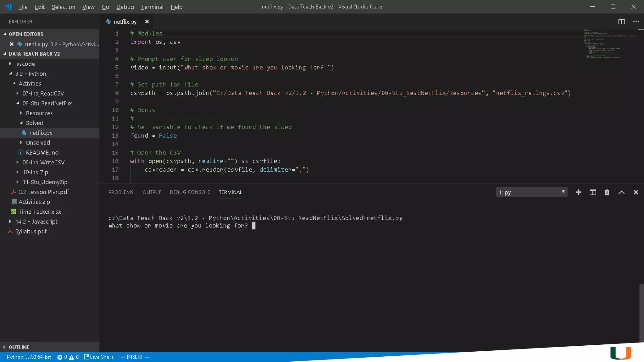
Task: Maximize panel with up chevron icon
Action: [621, 192]
